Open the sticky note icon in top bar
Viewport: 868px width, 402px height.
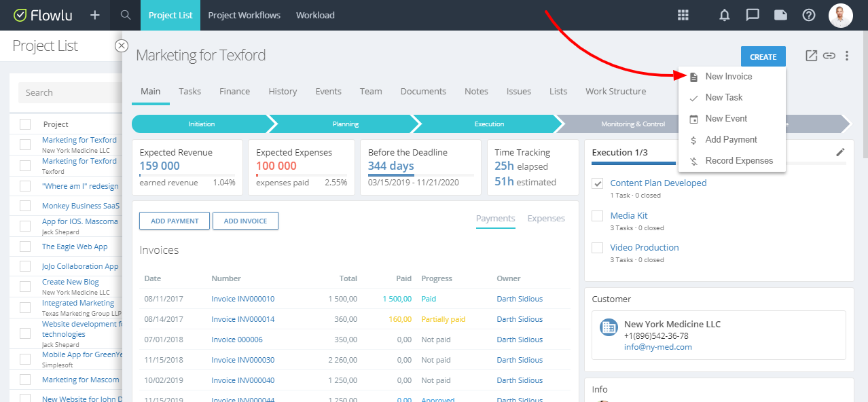pos(780,15)
